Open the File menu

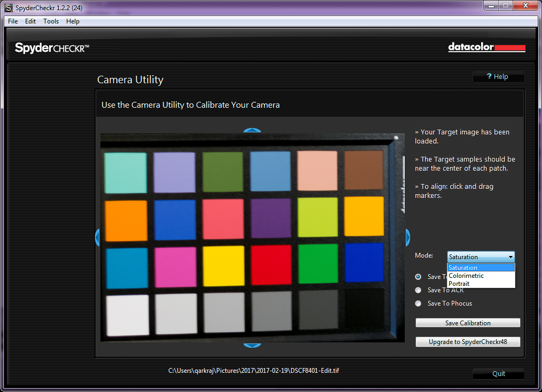click(13, 21)
